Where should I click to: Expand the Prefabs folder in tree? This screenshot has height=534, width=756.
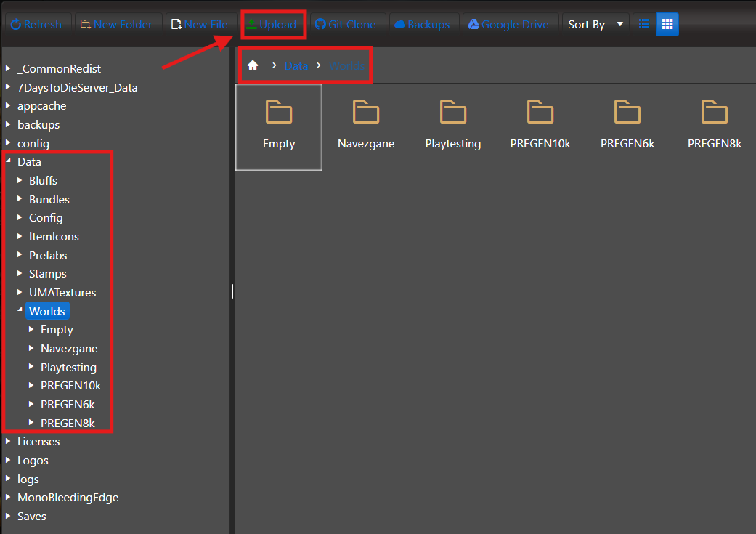point(20,254)
